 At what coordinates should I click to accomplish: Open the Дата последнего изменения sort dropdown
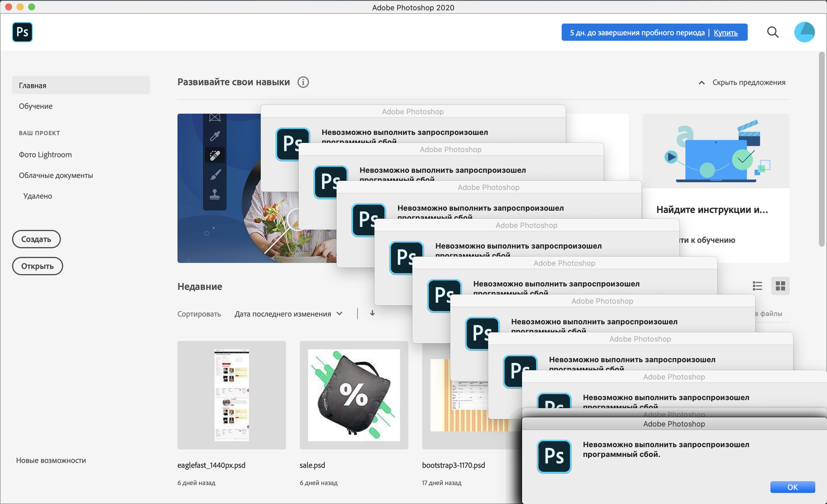(x=289, y=314)
